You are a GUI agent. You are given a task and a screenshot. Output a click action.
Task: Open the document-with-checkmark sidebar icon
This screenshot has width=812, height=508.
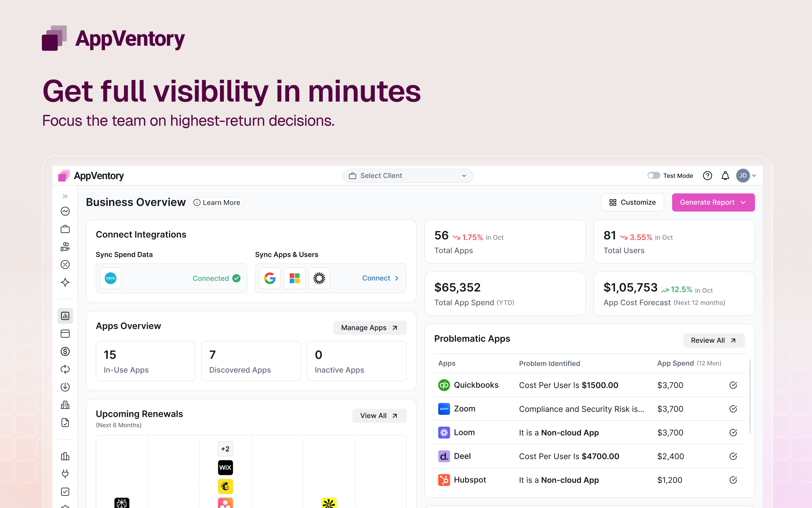point(65,423)
